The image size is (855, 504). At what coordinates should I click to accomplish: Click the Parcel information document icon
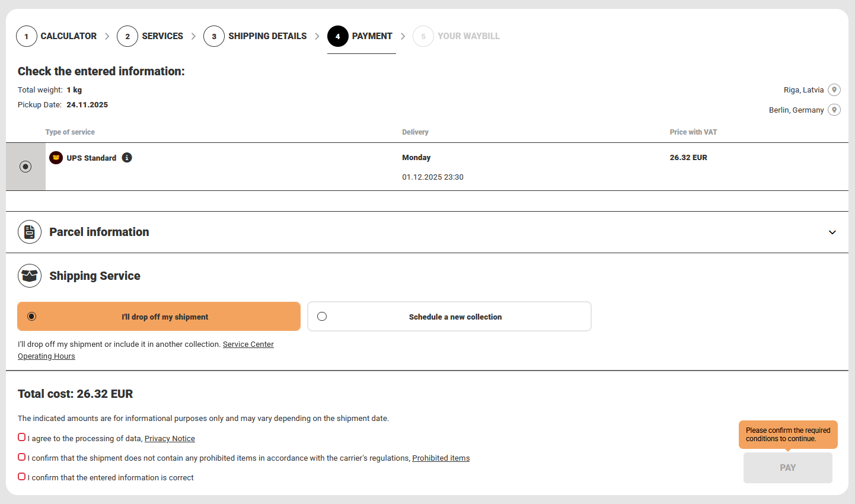30,232
